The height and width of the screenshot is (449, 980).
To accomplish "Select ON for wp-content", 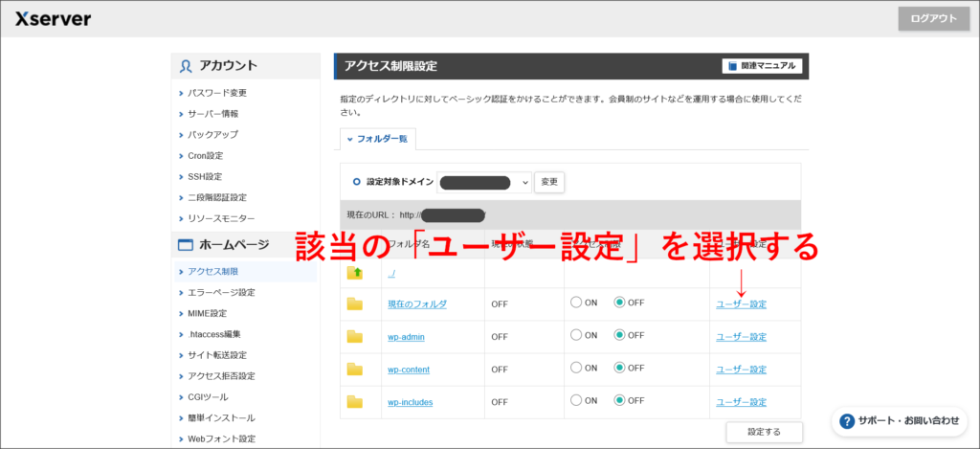I will (x=576, y=368).
